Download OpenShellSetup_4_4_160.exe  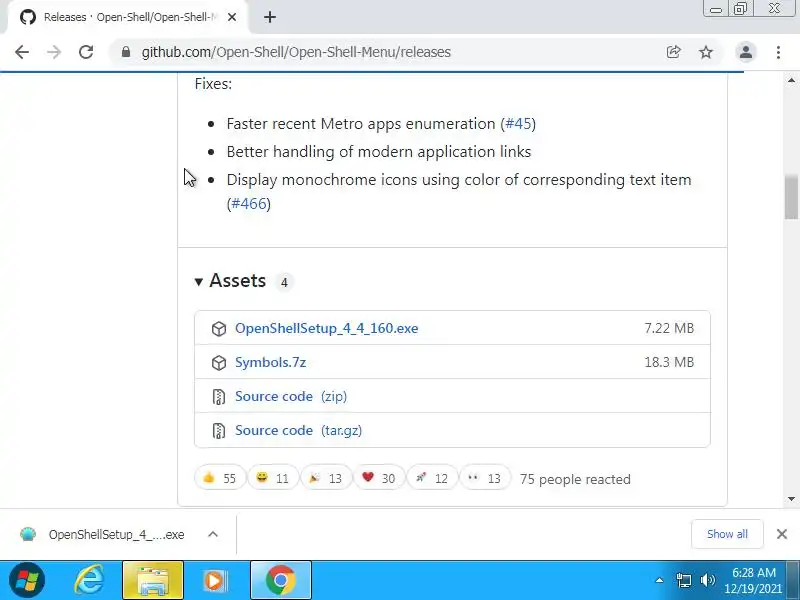pos(327,328)
